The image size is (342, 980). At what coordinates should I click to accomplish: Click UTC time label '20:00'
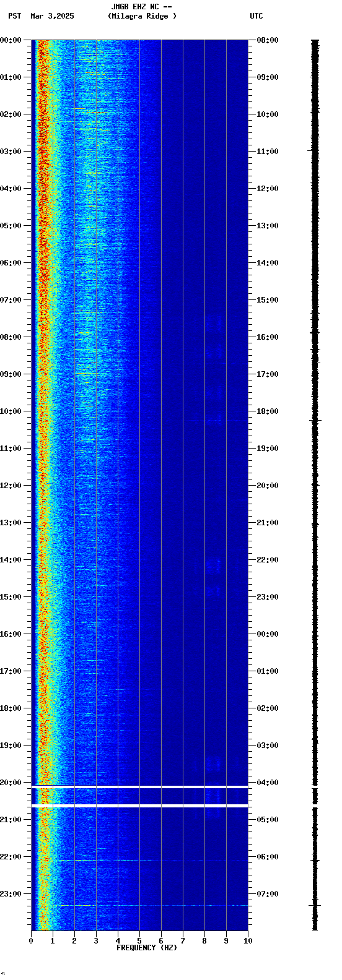(268, 485)
